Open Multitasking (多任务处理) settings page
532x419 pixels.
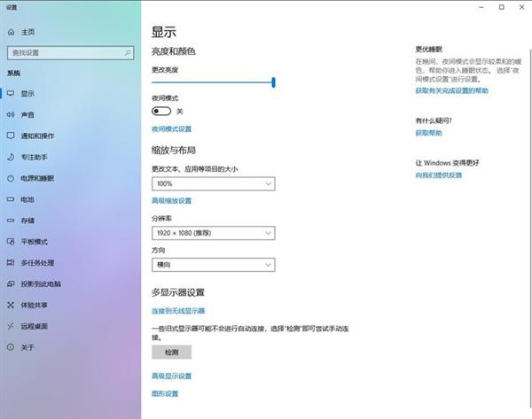(x=37, y=263)
